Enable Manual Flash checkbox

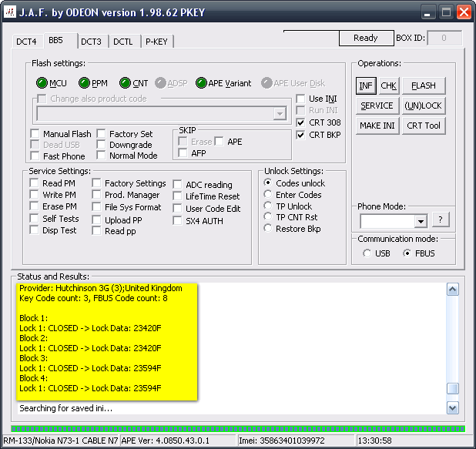point(35,133)
